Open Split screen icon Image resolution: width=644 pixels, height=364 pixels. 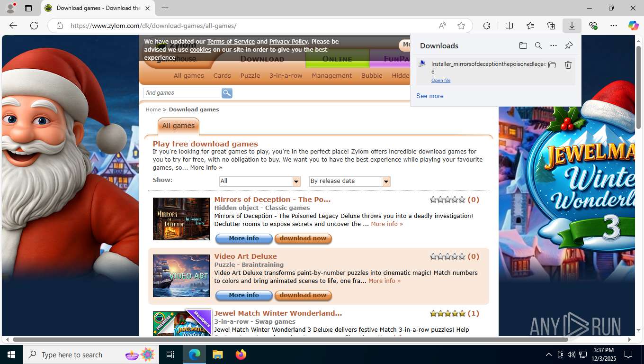(509, 26)
